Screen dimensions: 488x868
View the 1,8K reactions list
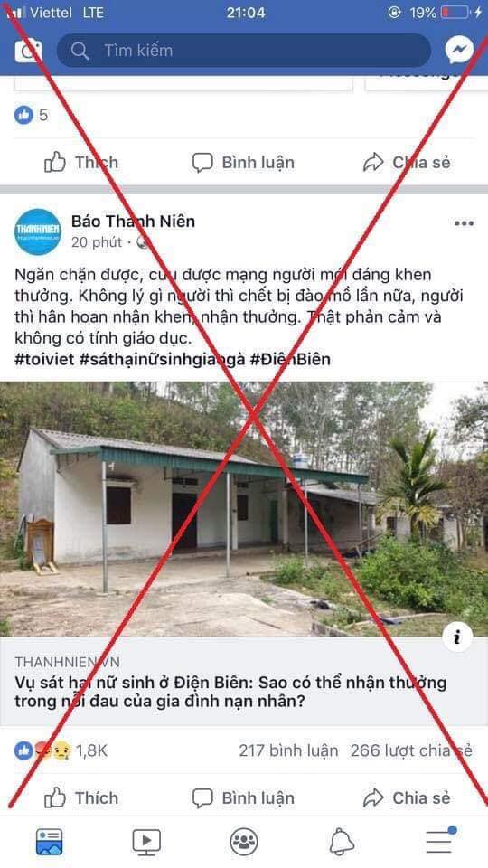(x=61, y=750)
